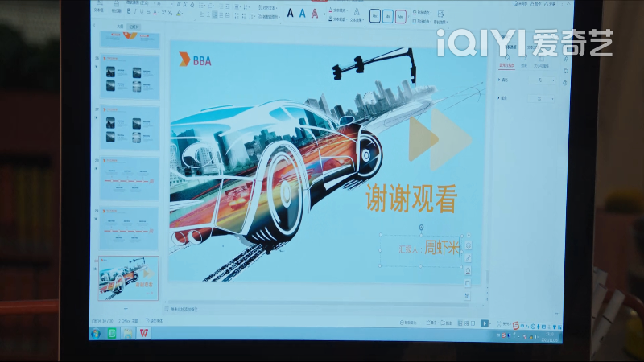The height and width of the screenshot is (362, 644).
Task: Select the highlighted right-align text icon
Action: coord(215,14)
